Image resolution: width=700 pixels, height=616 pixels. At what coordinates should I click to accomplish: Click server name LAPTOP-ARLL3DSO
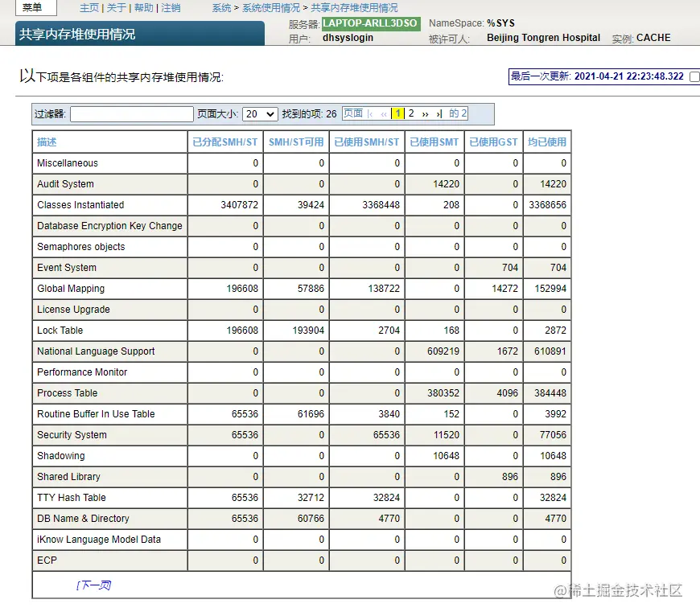(371, 23)
